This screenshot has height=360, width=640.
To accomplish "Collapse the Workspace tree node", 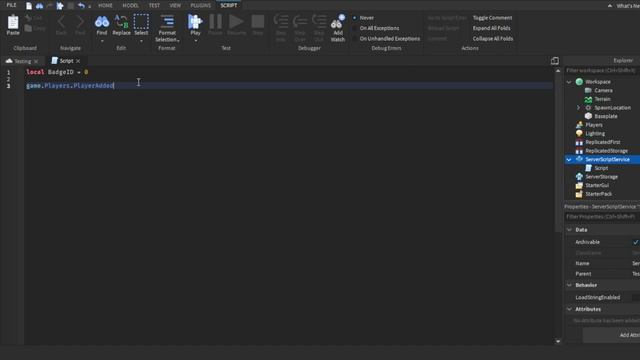I will coord(569,82).
